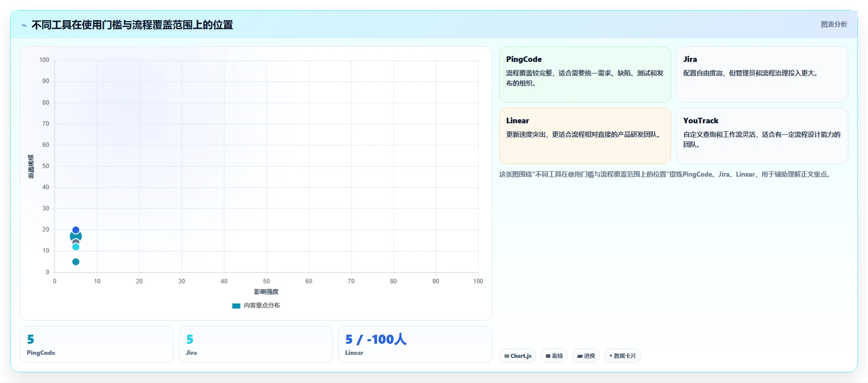Click the 进度 tag icon
The width and height of the screenshot is (868, 383).
580,356
